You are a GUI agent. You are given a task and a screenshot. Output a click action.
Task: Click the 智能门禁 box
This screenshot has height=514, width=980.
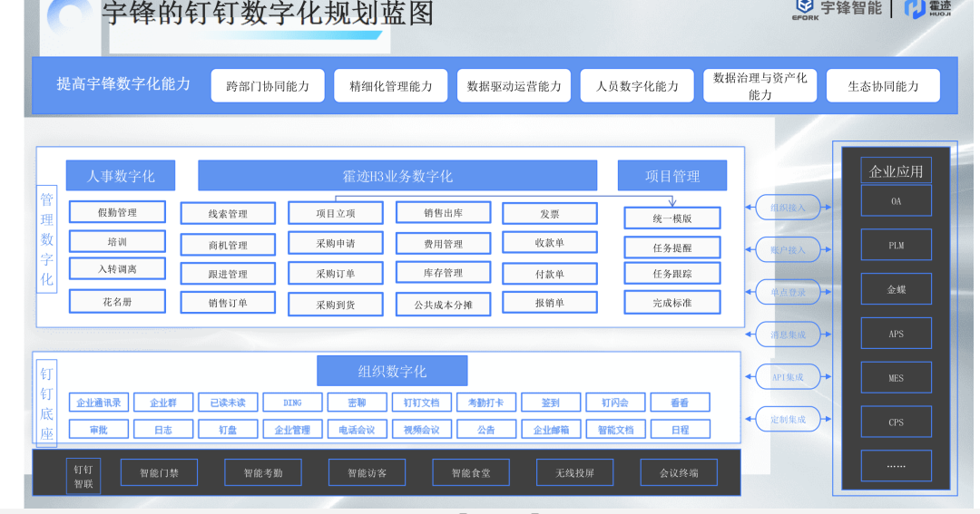pyautogui.click(x=160, y=473)
